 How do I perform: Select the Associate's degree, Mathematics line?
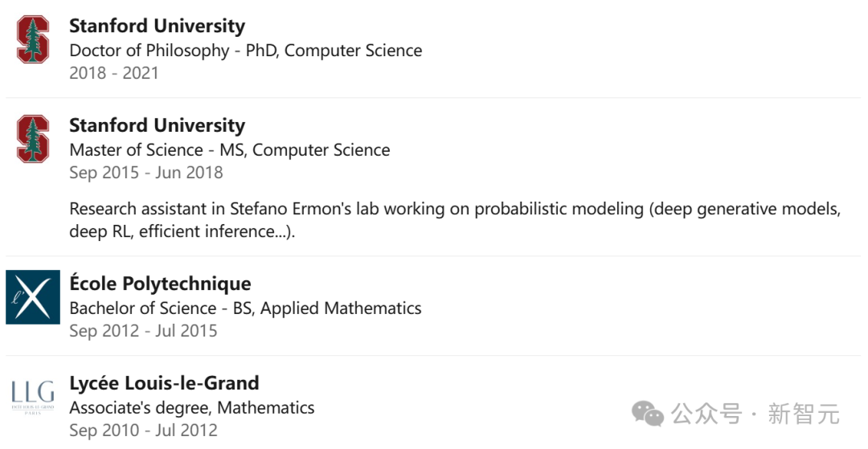click(191, 407)
